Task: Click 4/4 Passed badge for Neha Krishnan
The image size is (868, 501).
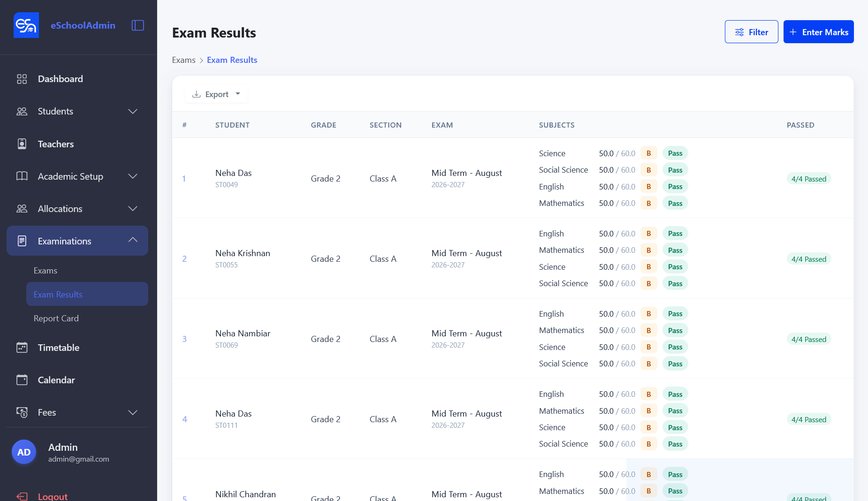Action: [x=808, y=259]
